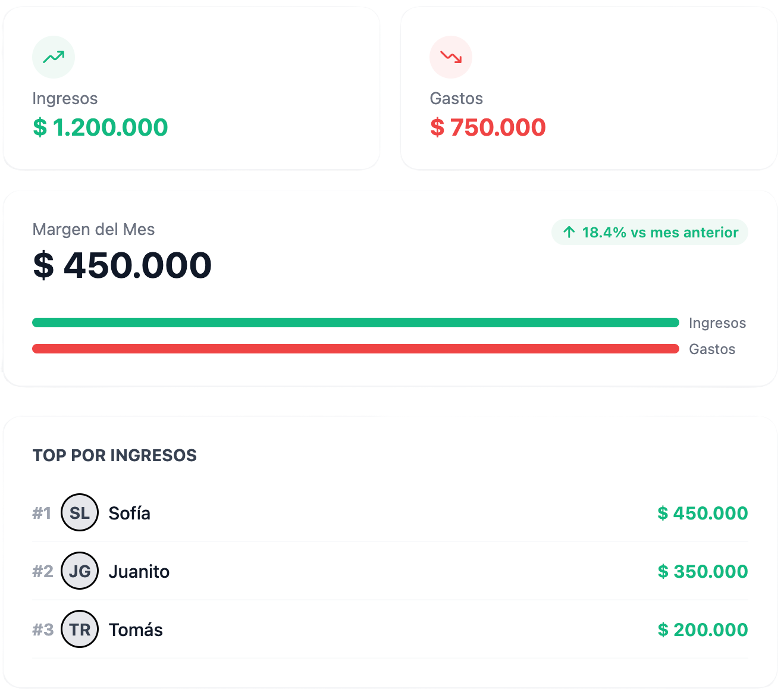
Task: Click Sofía's $ 450.000 income amount
Action: pyautogui.click(x=703, y=513)
